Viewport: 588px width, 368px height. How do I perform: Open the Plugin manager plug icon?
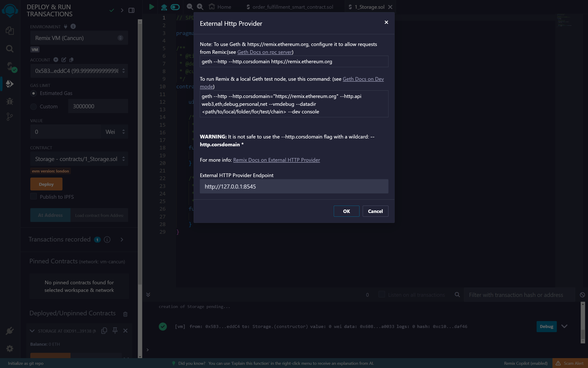point(10,331)
